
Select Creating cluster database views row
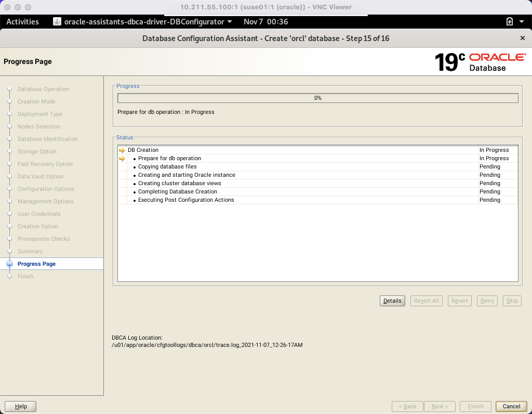coord(317,184)
